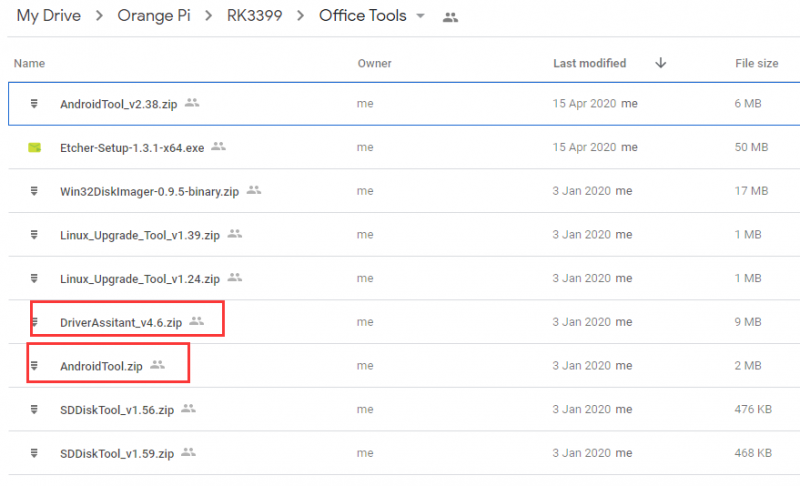Click the file icon beside SDDiskTool_v1.59.zip

click(x=34, y=453)
